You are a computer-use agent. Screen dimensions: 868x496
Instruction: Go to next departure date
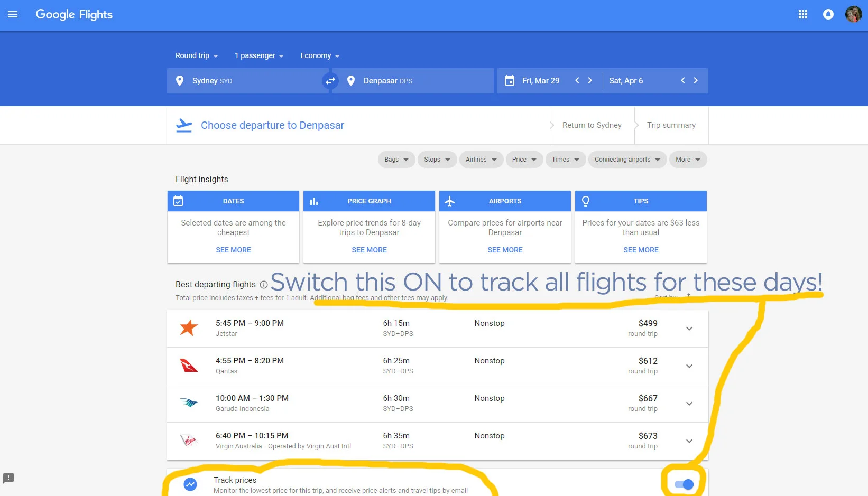(x=590, y=80)
